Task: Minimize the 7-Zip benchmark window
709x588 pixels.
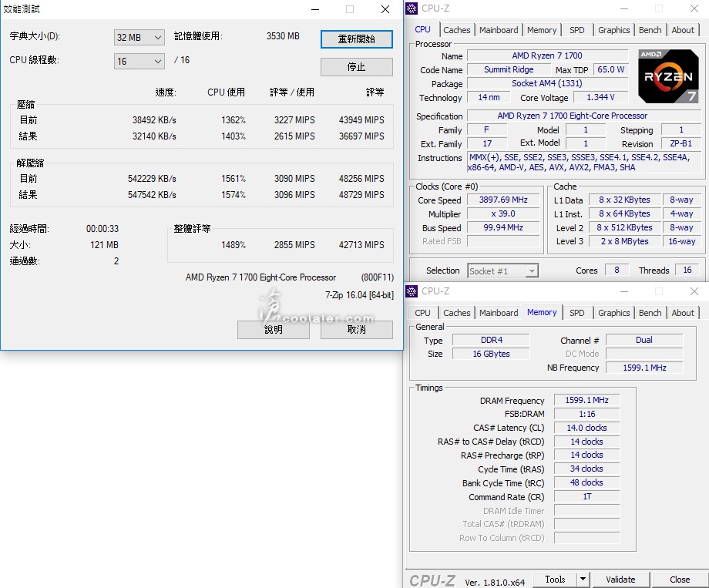Action: pyautogui.click(x=316, y=9)
